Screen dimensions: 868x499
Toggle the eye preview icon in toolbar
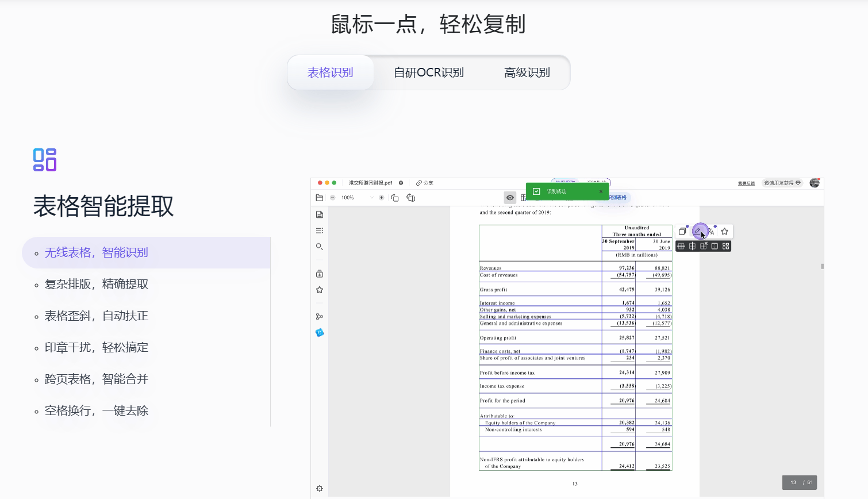coord(510,198)
